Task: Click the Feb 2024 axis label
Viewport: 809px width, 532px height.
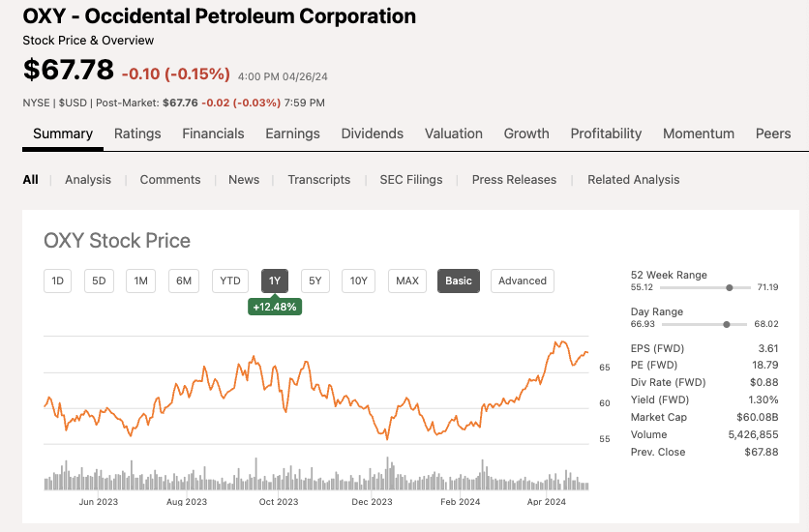Action: pyautogui.click(x=461, y=502)
